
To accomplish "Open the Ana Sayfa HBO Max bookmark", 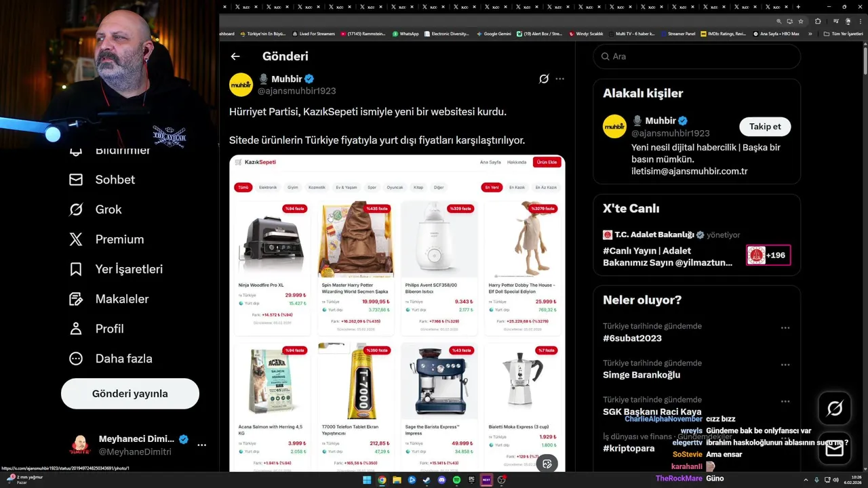I will [x=776, y=34].
